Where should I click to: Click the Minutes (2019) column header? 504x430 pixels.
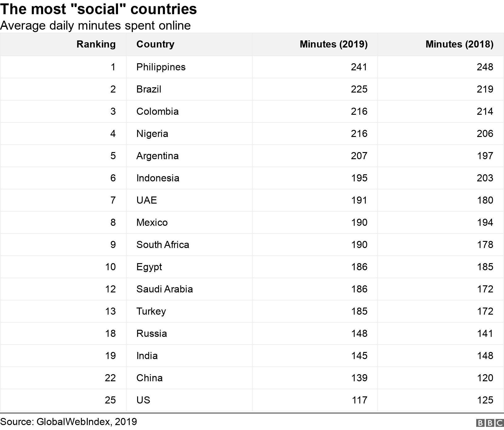(334, 44)
